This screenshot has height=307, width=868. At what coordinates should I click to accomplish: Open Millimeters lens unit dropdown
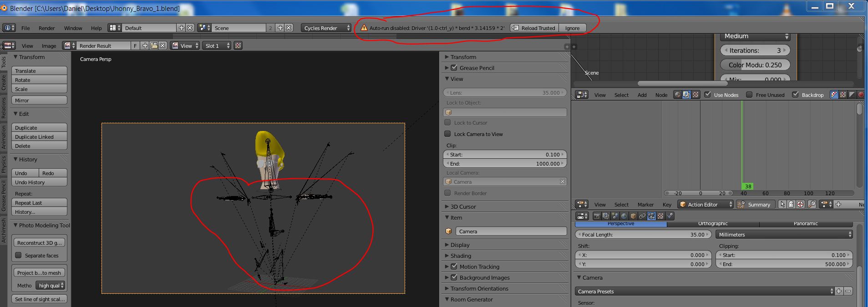tap(784, 235)
